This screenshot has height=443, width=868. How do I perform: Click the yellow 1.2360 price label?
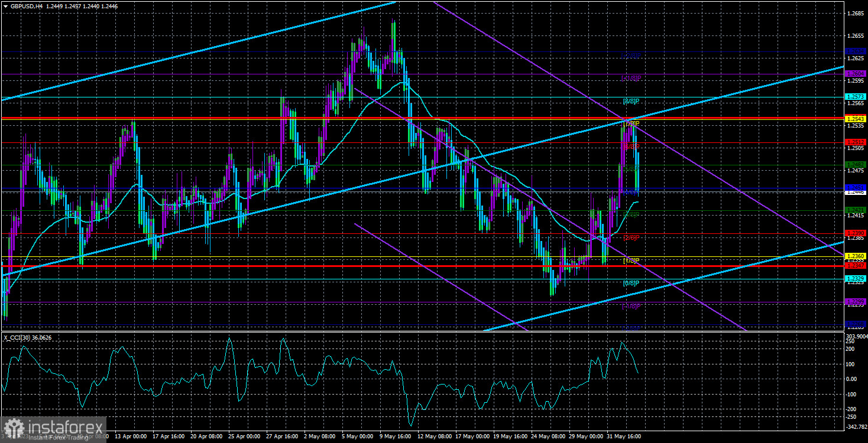(x=856, y=256)
